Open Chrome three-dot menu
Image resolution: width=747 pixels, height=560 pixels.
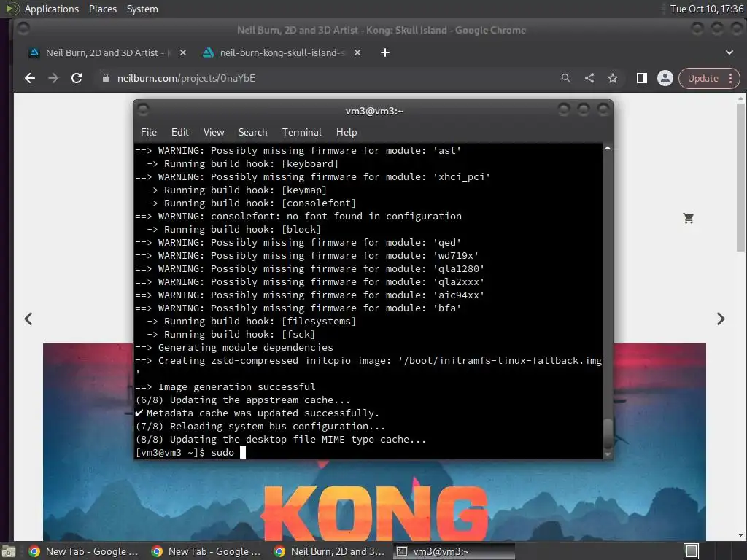(x=730, y=78)
